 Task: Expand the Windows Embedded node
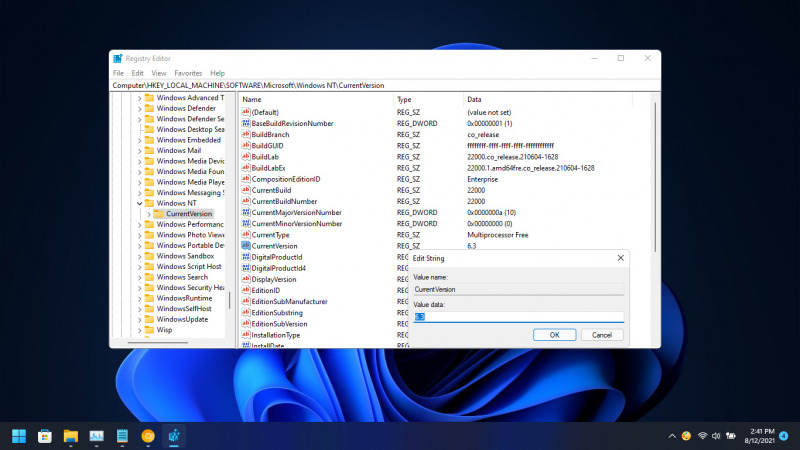139,140
